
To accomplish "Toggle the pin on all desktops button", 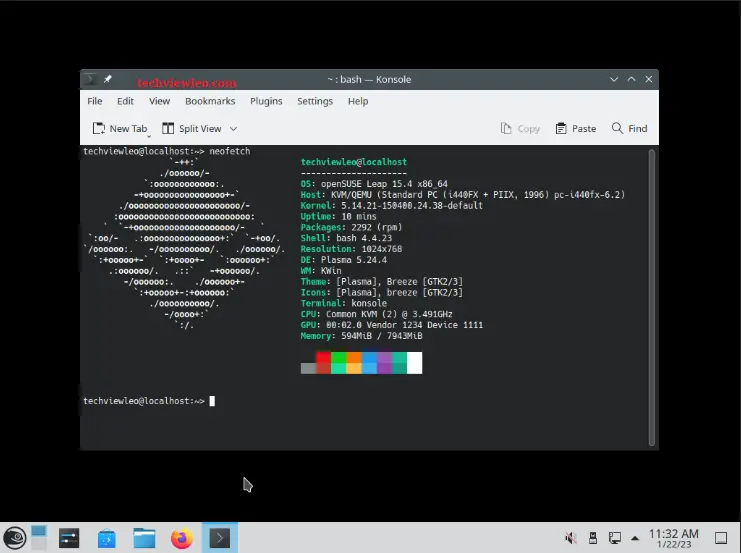I will (108, 79).
